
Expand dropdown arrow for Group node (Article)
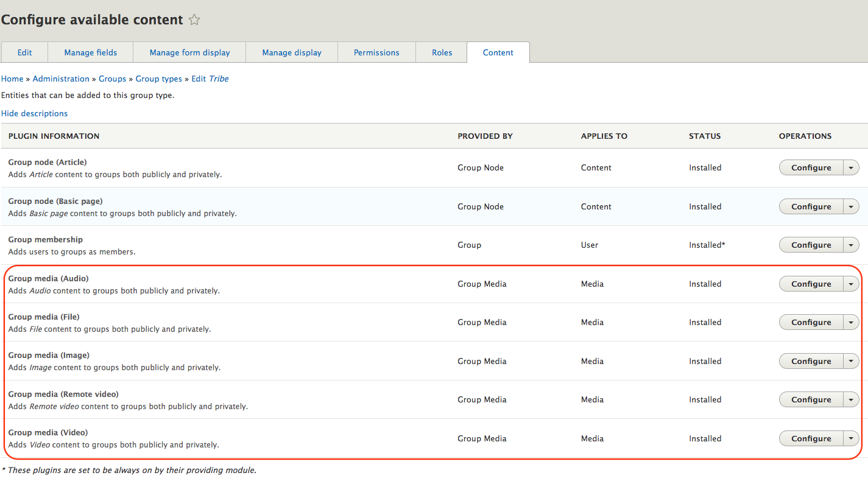coord(851,167)
